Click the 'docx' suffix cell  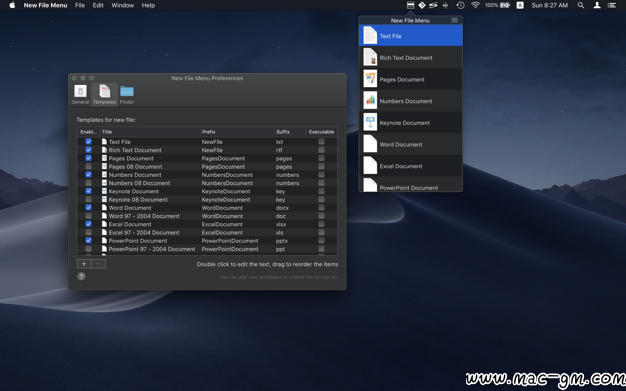coord(282,208)
